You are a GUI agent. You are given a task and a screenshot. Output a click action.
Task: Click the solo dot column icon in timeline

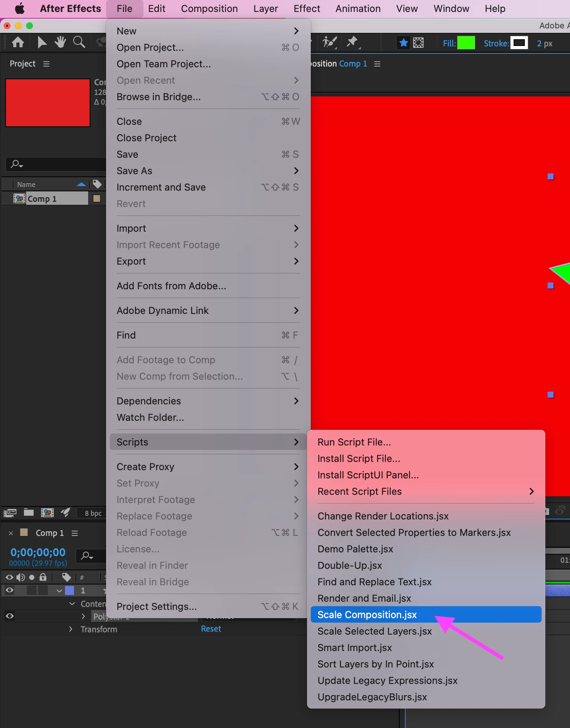pos(32,578)
